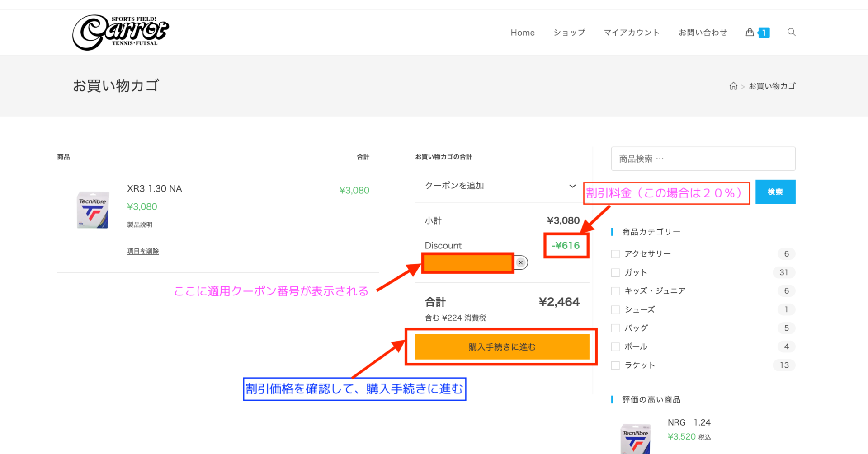The height and width of the screenshot is (454, 868).
Task: Go to マイアカウント in the navigation
Action: (x=632, y=33)
